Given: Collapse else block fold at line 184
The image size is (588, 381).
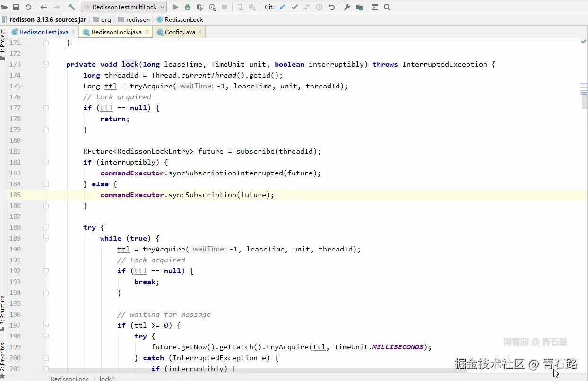Looking at the screenshot, I should coord(46,184).
